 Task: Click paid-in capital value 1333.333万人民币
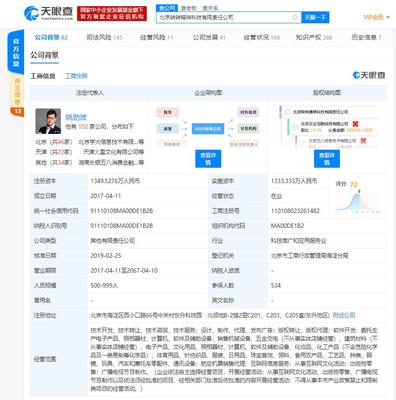click(294, 181)
